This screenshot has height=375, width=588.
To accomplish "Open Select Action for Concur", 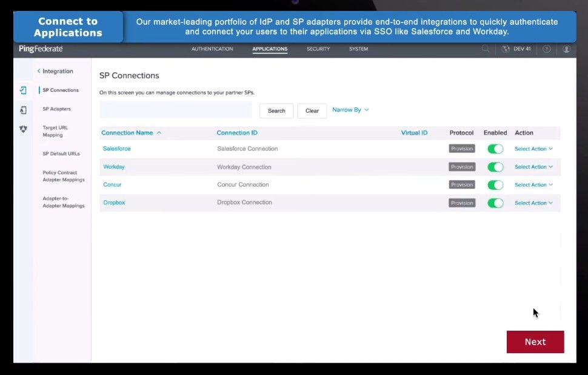I will [x=533, y=185].
